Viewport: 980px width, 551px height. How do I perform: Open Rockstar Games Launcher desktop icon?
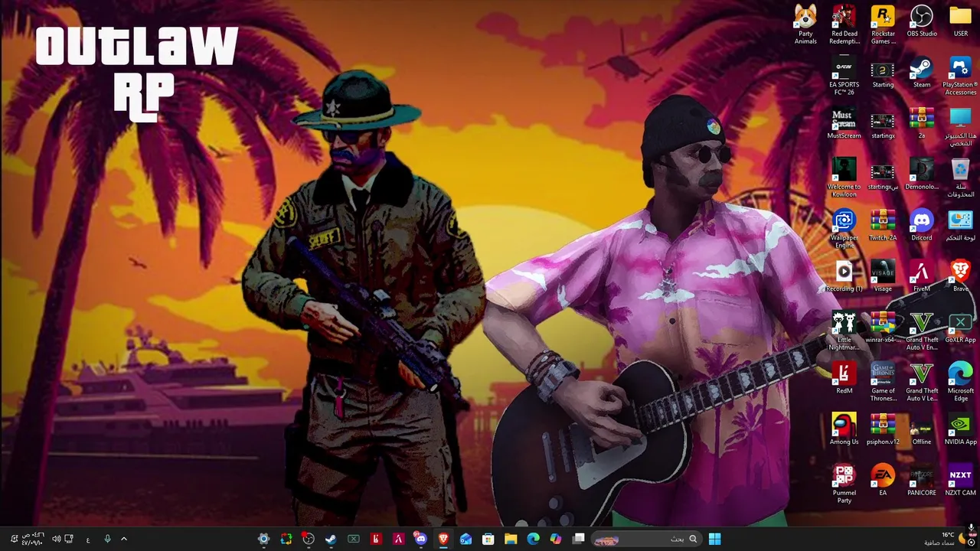tap(883, 24)
